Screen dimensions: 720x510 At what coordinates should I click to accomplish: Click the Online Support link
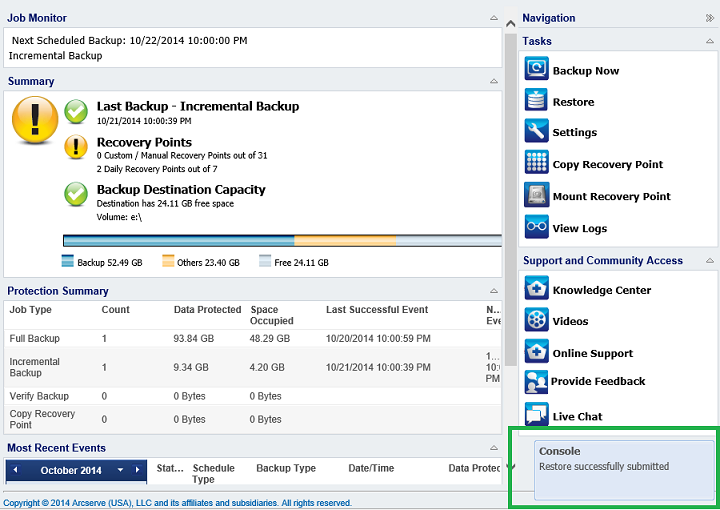pos(592,353)
